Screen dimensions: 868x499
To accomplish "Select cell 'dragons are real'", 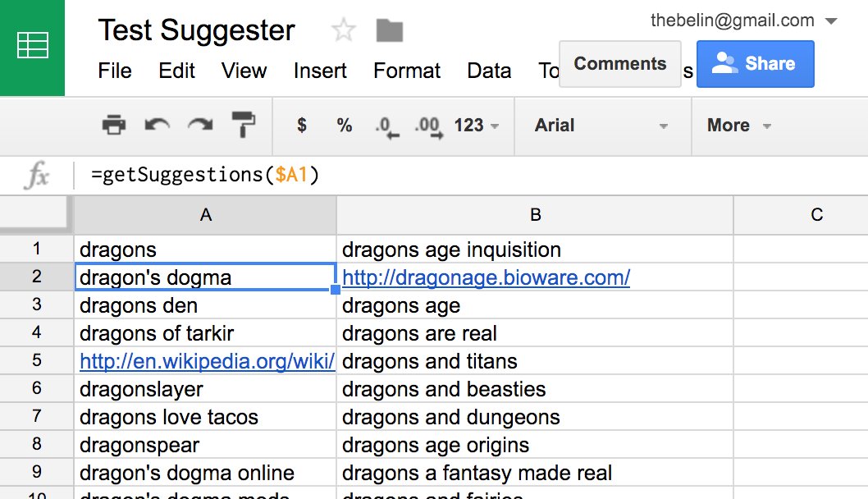I will [x=535, y=333].
